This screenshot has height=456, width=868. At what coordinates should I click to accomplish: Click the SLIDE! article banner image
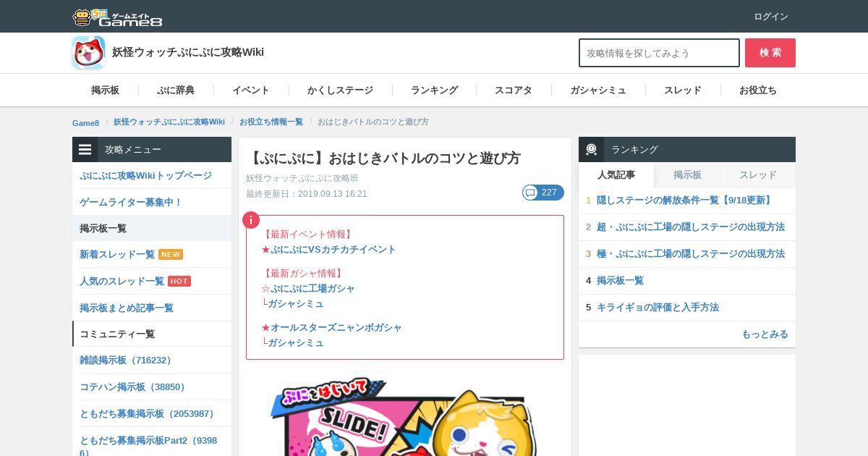point(405,416)
